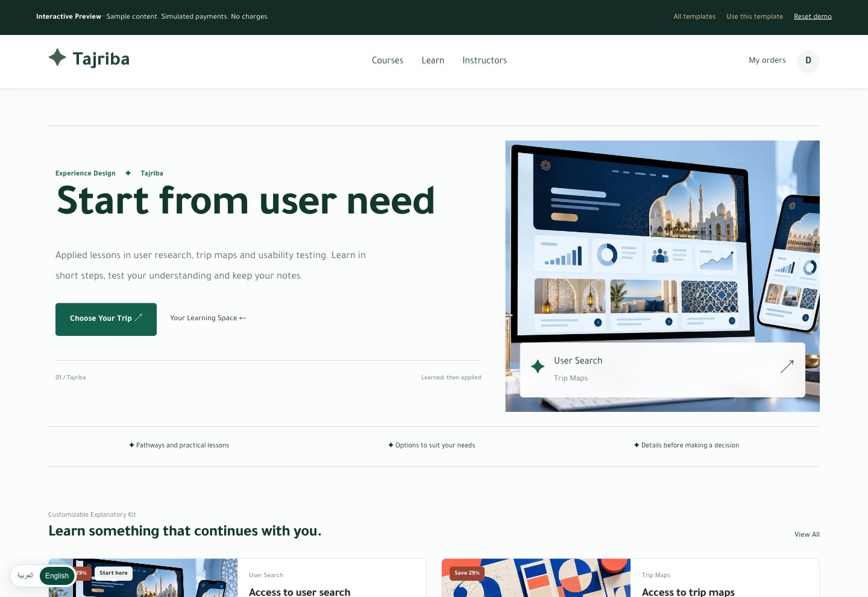Click the Tajriba star logo icon

[57, 57]
